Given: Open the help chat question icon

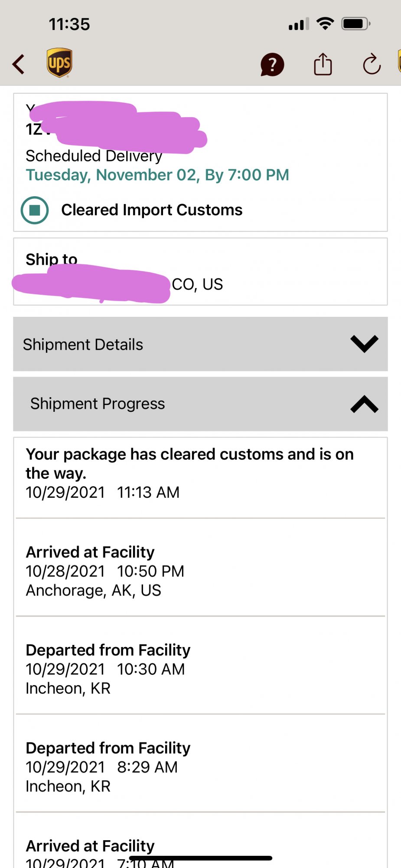Looking at the screenshot, I should [x=272, y=65].
